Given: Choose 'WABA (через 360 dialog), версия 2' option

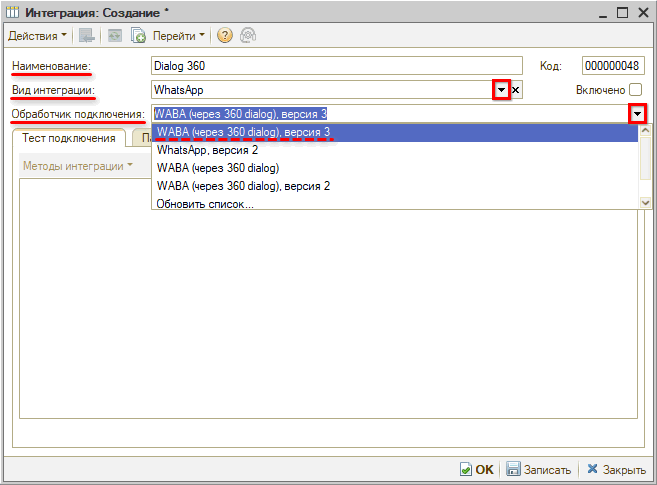Looking at the screenshot, I should click(x=243, y=186).
